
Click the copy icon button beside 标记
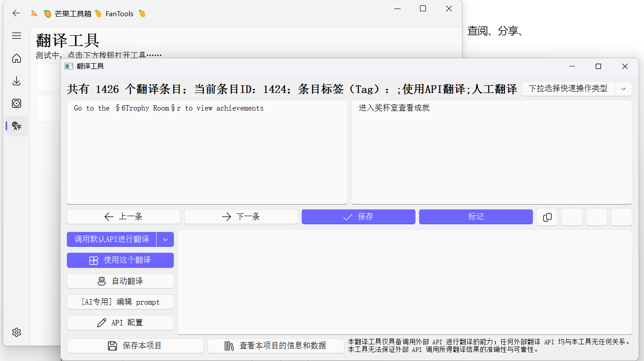pyautogui.click(x=547, y=217)
